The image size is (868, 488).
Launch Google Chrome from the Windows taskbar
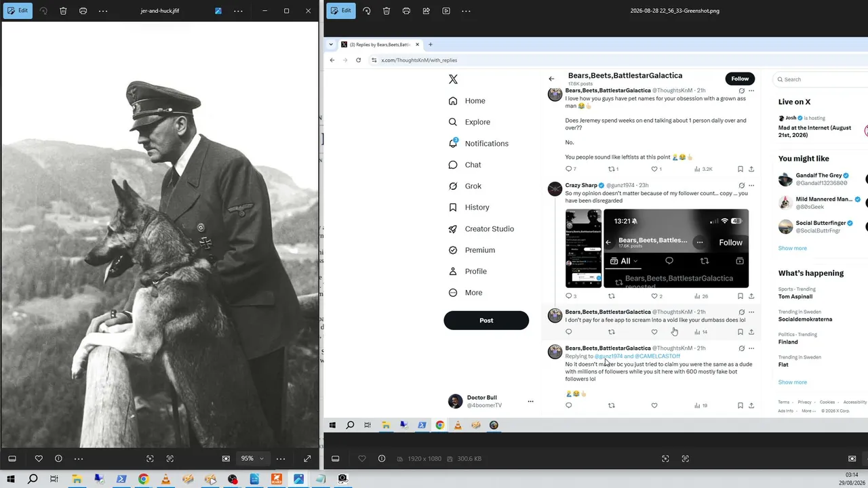point(143,479)
